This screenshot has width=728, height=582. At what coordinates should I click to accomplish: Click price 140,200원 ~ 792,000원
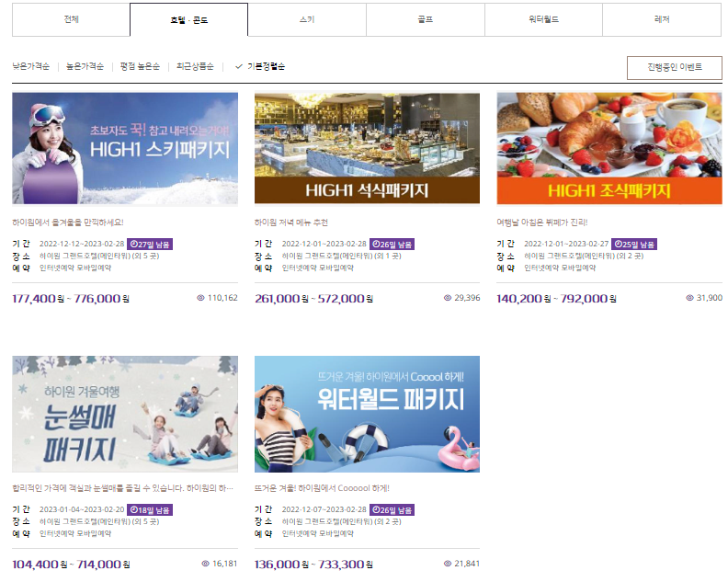point(557,299)
